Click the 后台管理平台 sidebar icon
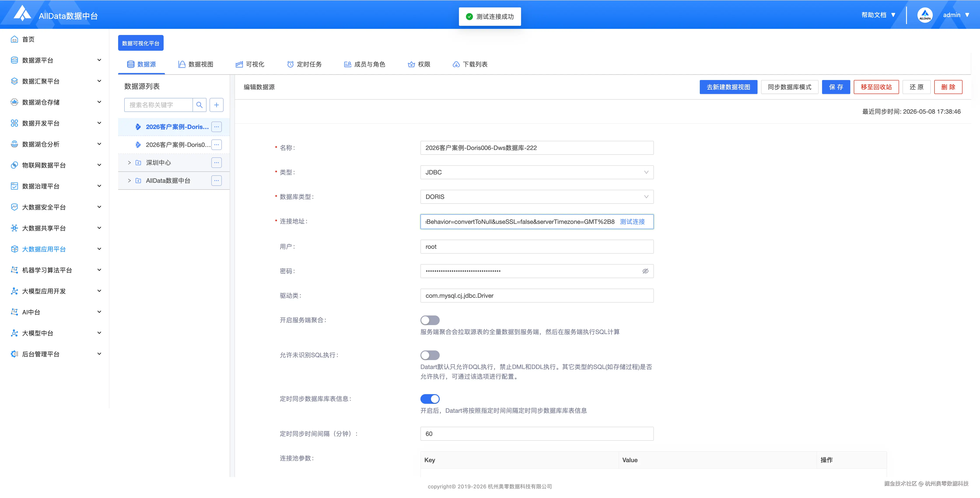This screenshot has width=980, height=498. pyautogui.click(x=14, y=354)
